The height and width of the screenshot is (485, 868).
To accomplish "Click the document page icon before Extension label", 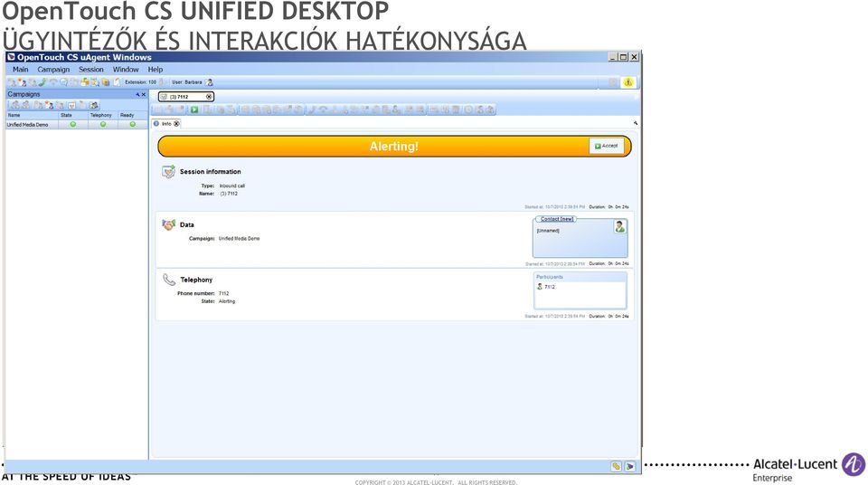I will pos(117,82).
